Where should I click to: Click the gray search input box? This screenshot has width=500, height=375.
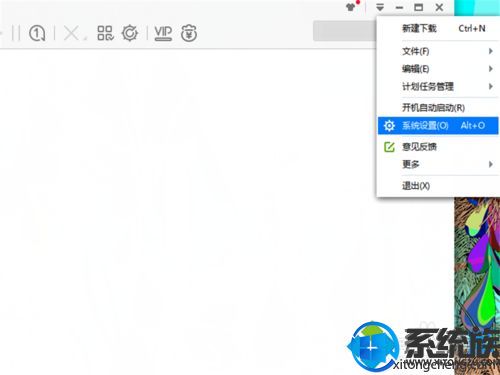[345, 31]
